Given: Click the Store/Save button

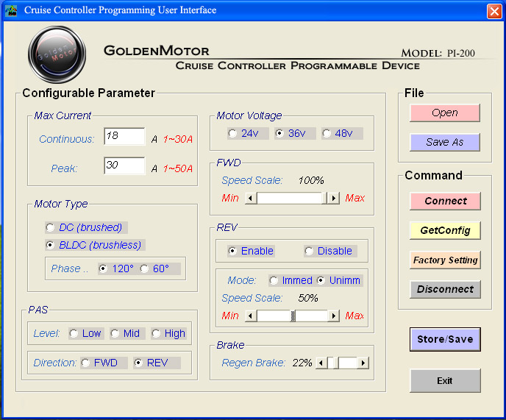Looking at the screenshot, I should (x=445, y=339).
